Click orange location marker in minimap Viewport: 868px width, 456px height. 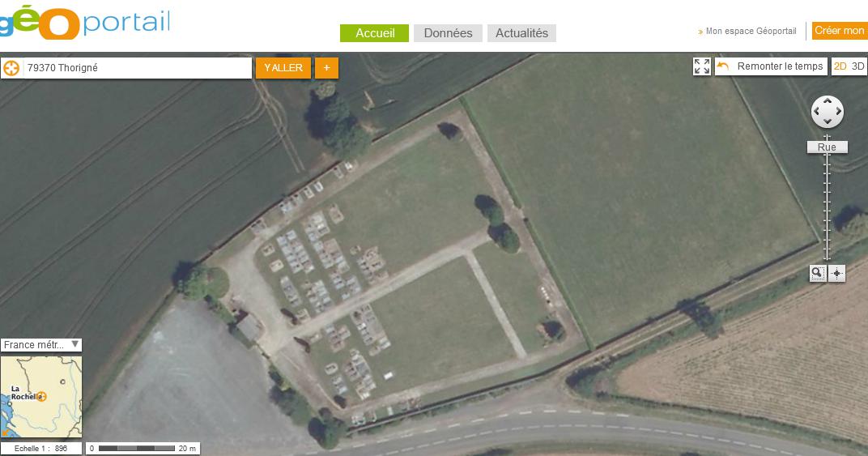point(41,397)
